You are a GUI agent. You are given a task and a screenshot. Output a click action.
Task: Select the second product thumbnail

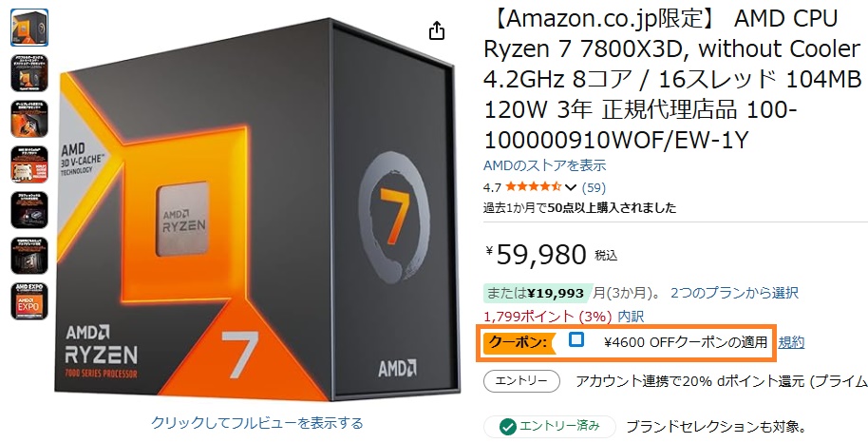pyautogui.click(x=29, y=73)
